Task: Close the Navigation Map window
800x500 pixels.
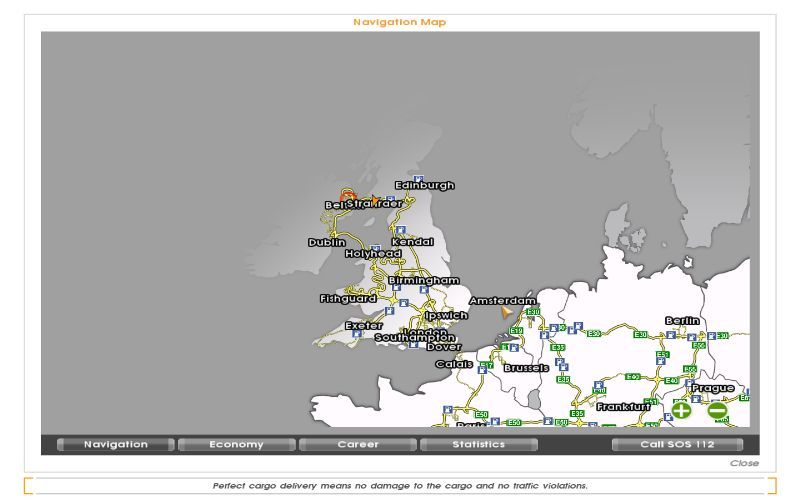Action: coord(744,463)
